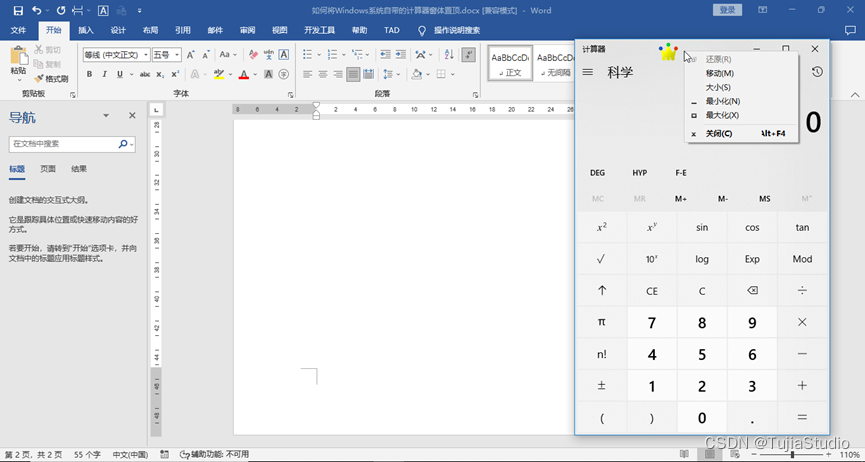865x462 pixels.
Task: Click the Subscript icon
Action: coord(160,74)
